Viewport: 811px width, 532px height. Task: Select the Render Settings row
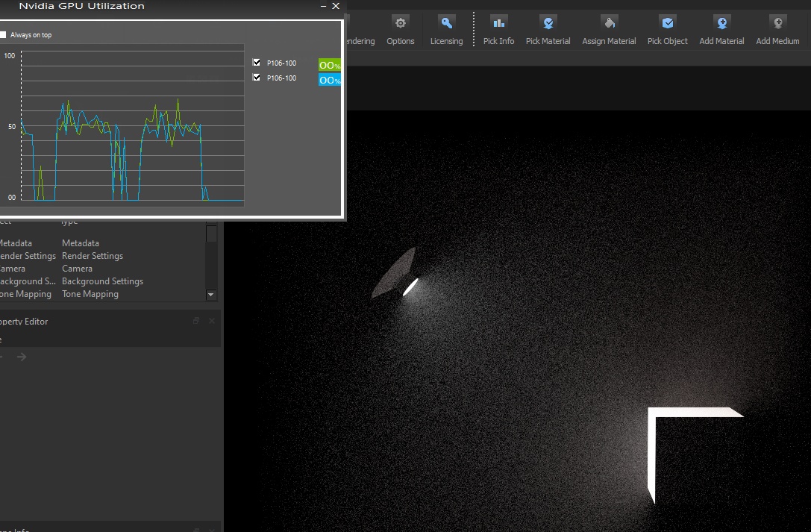[x=102, y=256]
